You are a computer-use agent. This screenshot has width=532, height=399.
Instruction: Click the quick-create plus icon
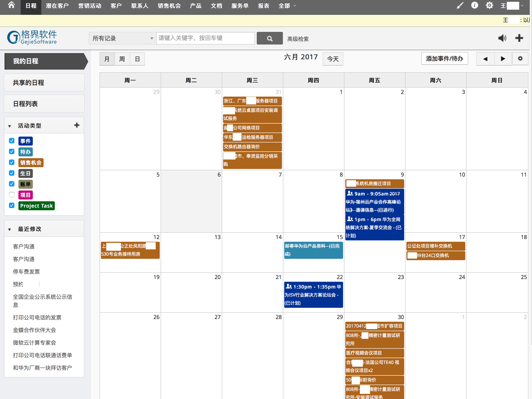point(519,38)
